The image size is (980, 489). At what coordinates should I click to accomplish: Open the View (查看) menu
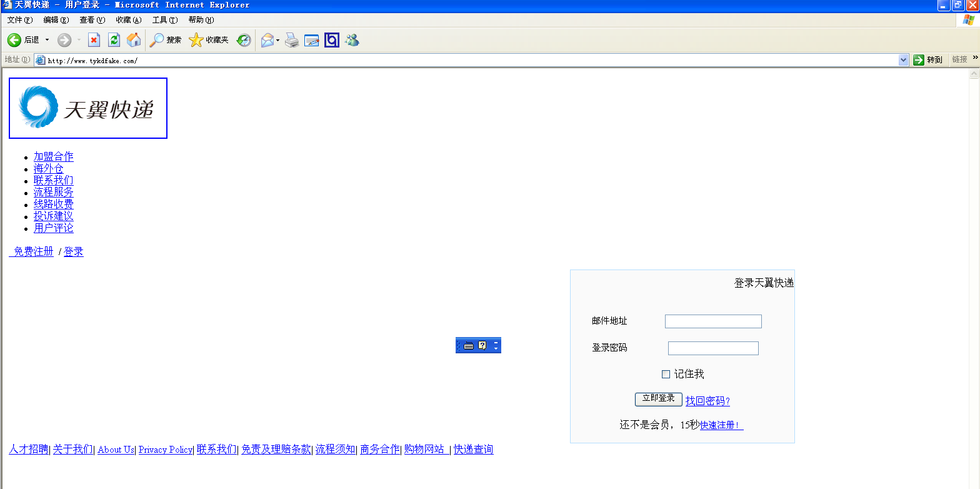pos(92,20)
